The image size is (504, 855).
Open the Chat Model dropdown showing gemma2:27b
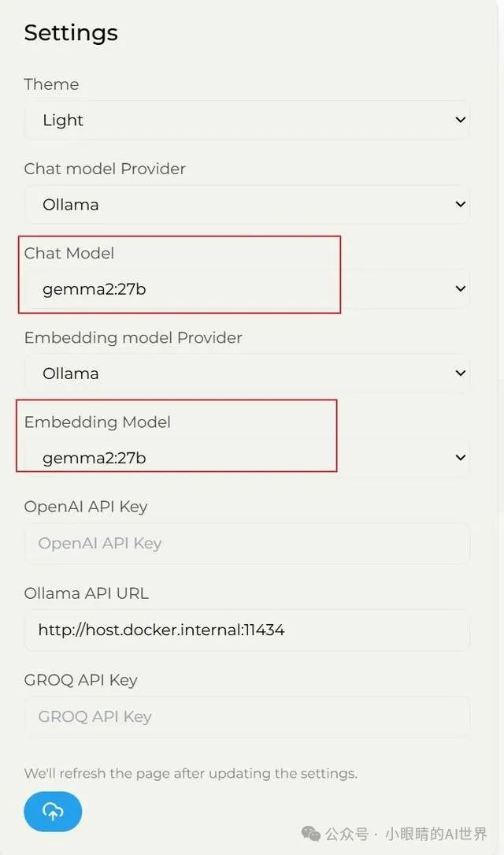[247, 288]
